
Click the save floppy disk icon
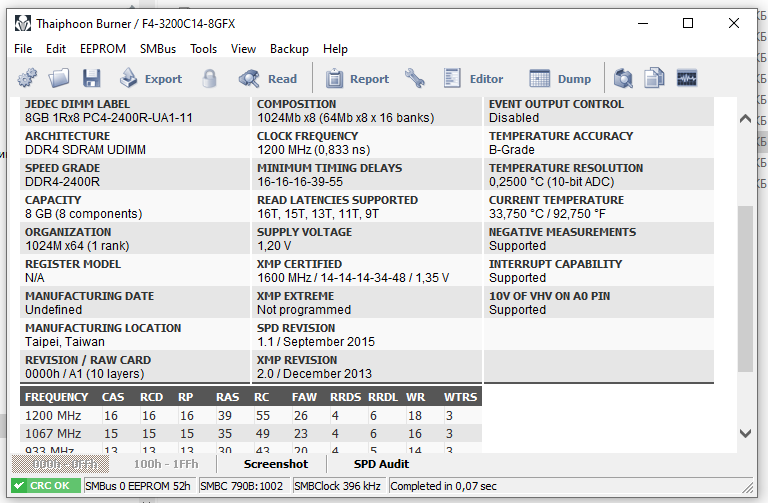point(92,78)
